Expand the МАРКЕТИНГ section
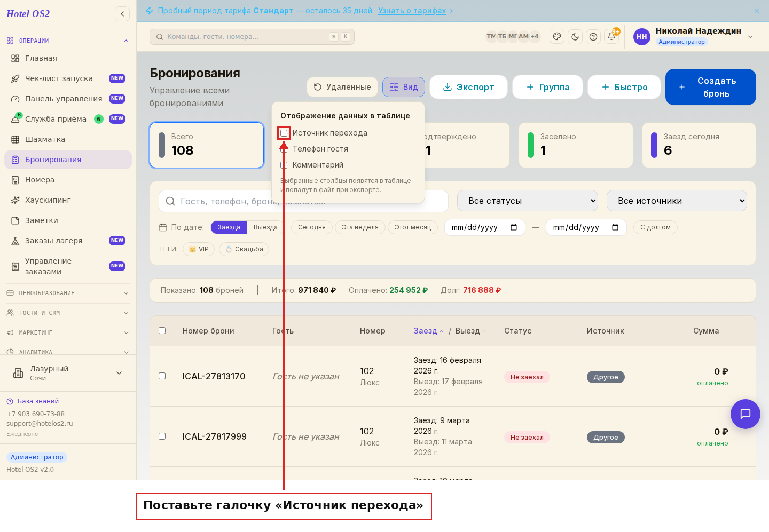The height and width of the screenshot is (532, 769). coord(68,332)
